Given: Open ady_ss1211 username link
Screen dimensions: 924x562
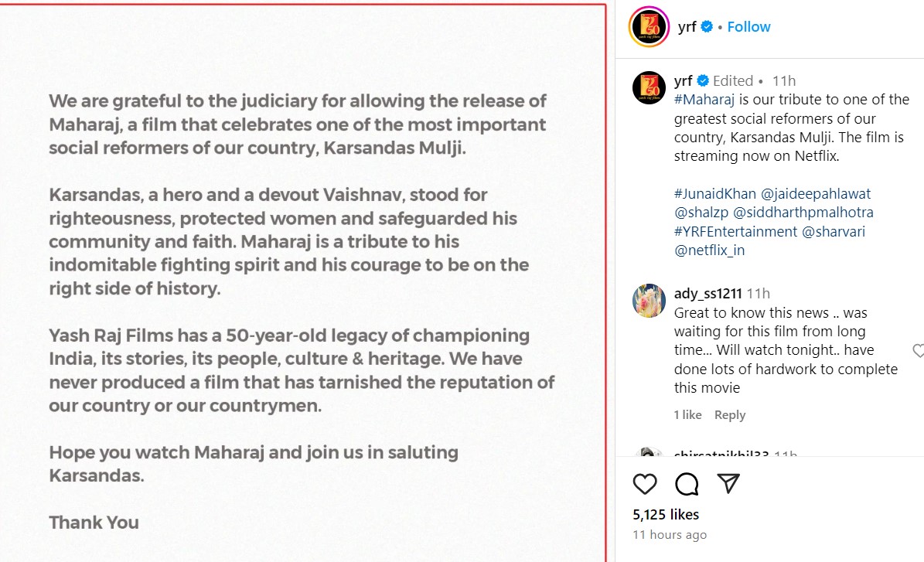Looking at the screenshot, I should pos(707,294).
